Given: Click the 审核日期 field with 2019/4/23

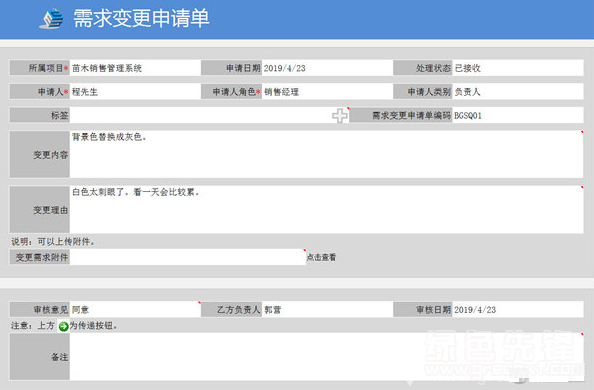Looking at the screenshot, I should tap(518, 310).
